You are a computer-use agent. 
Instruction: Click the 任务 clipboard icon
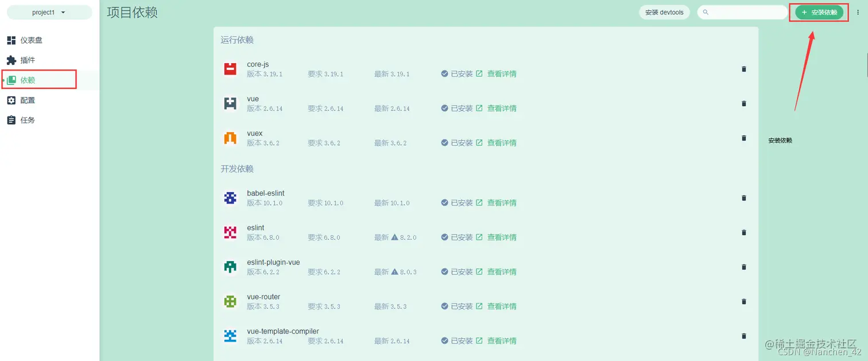point(11,121)
